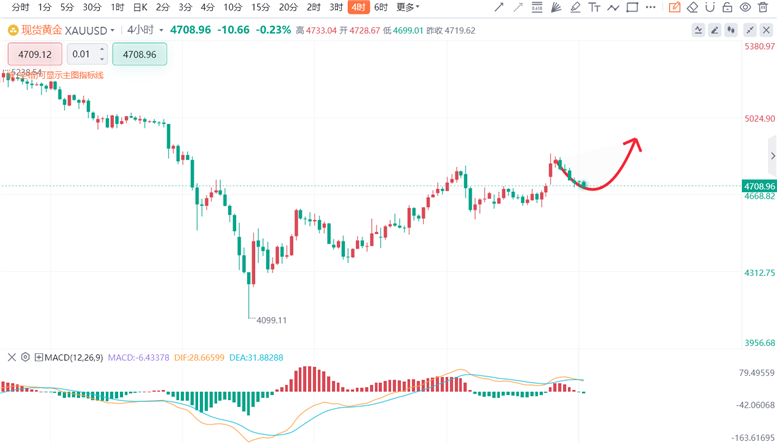The image size is (777, 444).
Task: Click the green 4708.96 buy price button
Action: pos(138,54)
